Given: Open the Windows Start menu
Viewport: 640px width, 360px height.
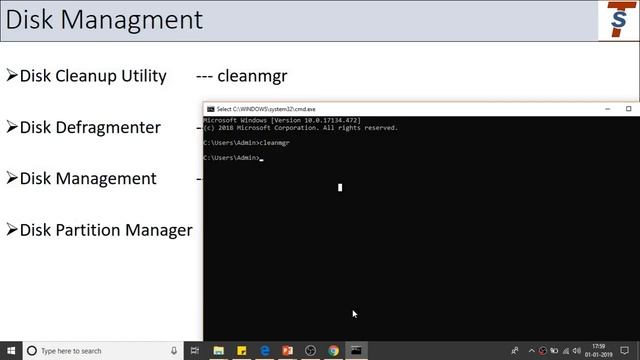Looking at the screenshot, I should pyautogui.click(x=11, y=351).
